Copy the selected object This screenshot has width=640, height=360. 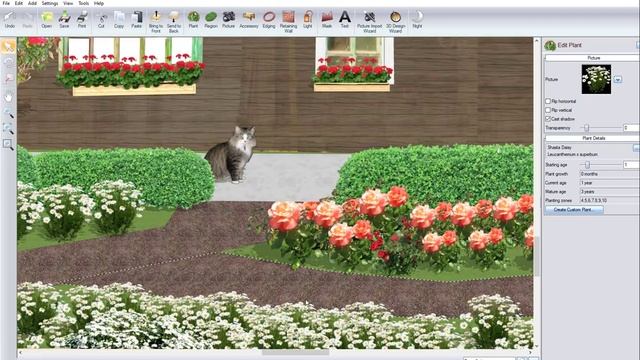pyautogui.click(x=119, y=20)
